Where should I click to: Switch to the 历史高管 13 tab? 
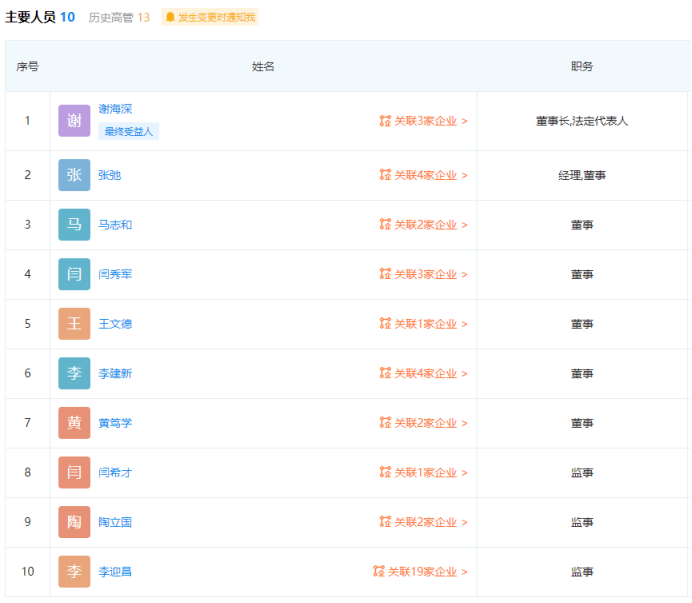[119, 18]
